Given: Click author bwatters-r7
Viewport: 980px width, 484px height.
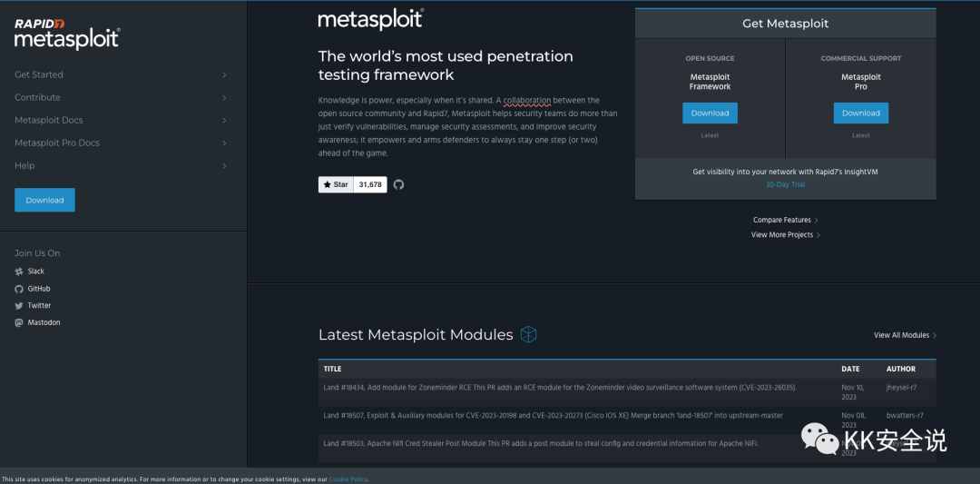Looking at the screenshot, I should 905,416.
